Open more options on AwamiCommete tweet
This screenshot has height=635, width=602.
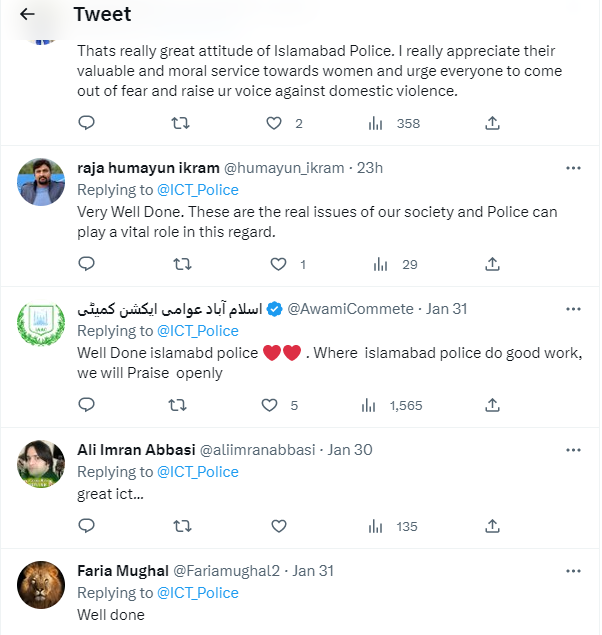click(573, 309)
